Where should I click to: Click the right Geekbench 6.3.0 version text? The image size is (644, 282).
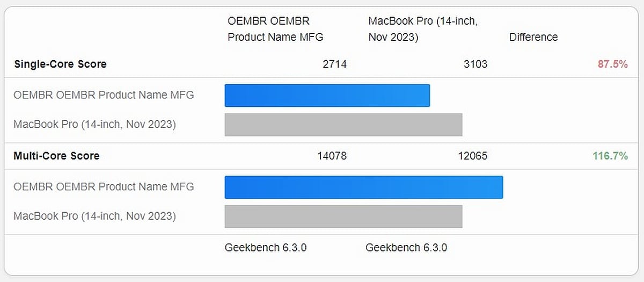pos(406,248)
